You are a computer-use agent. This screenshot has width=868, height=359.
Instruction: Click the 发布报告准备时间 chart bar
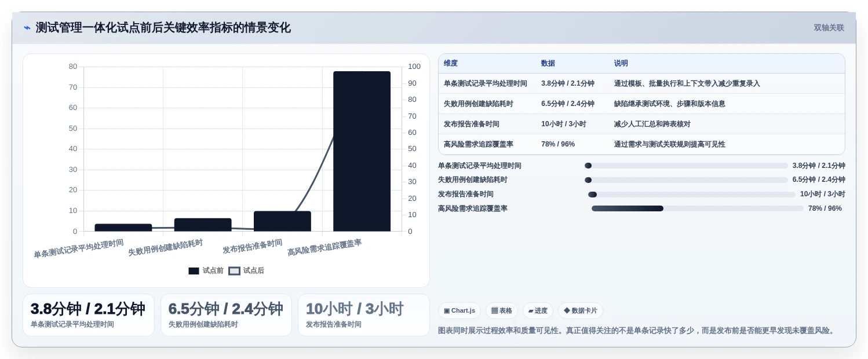pos(282,221)
